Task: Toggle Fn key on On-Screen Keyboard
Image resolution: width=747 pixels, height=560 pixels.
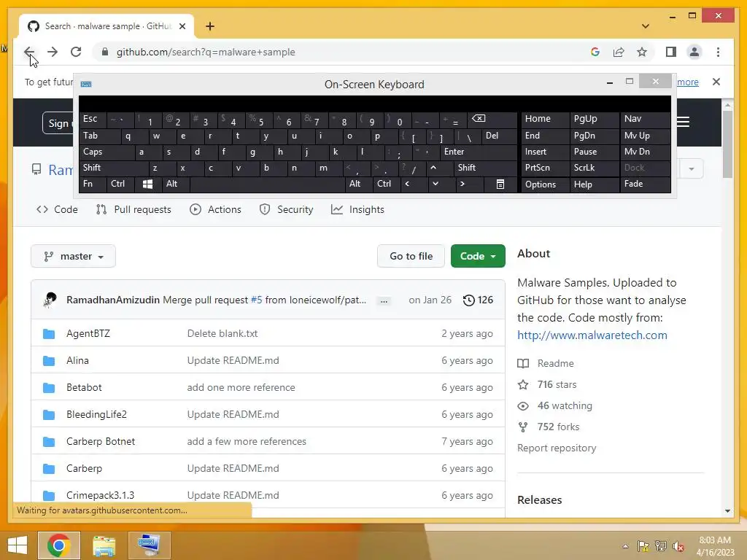Action: tap(93, 184)
